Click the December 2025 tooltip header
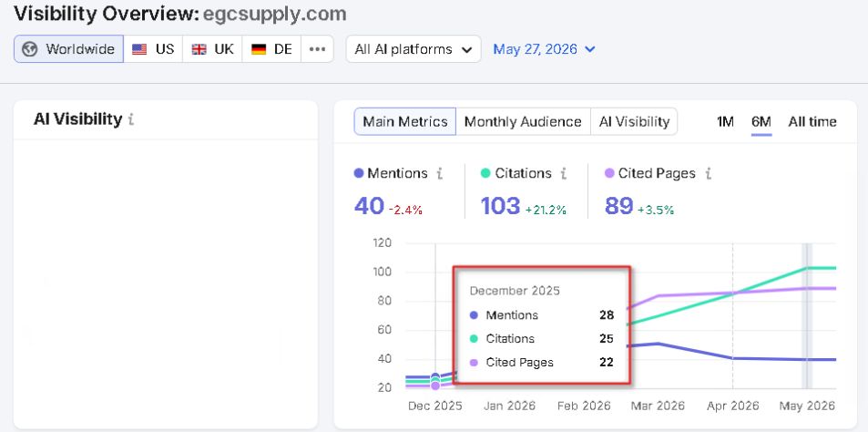Viewport: 868px width, 432px height. pyautogui.click(x=515, y=291)
